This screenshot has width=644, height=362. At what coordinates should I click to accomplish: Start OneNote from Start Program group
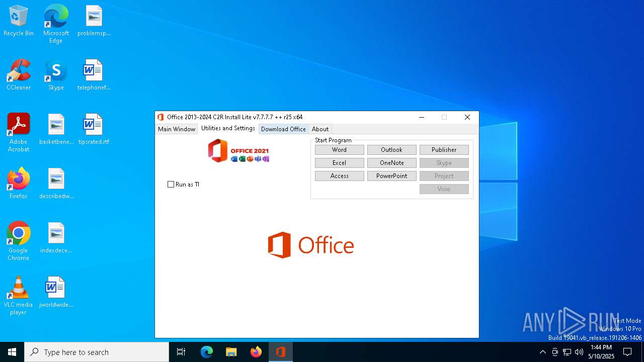[392, 163]
